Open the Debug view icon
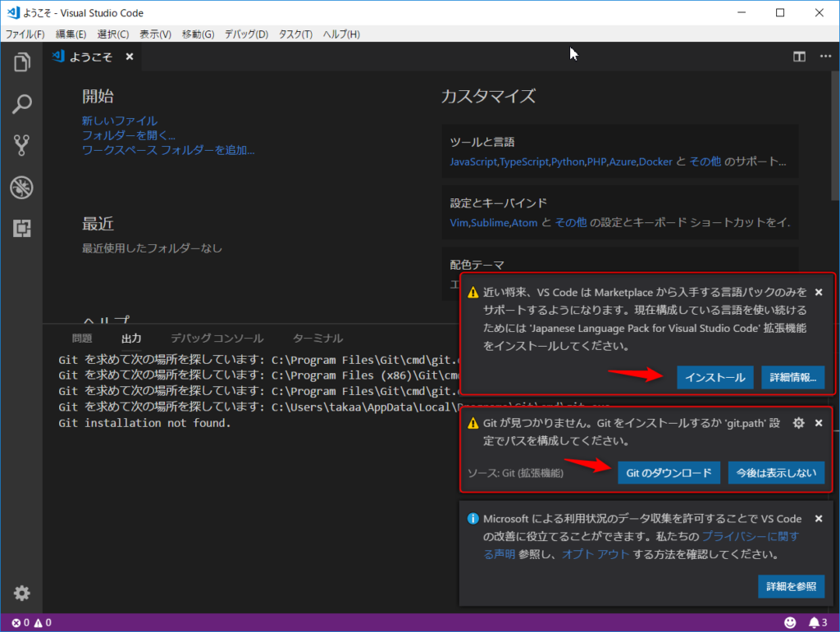The image size is (840, 632). click(x=22, y=187)
